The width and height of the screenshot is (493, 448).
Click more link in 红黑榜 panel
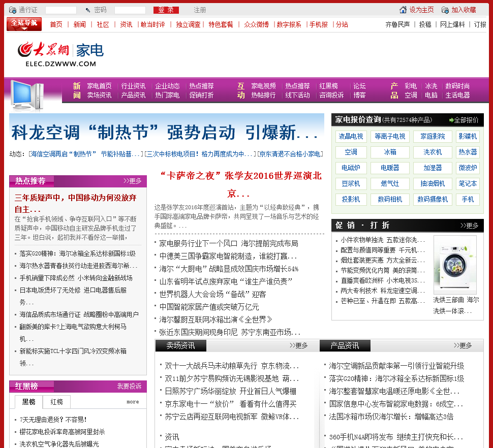[x=133, y=402]
